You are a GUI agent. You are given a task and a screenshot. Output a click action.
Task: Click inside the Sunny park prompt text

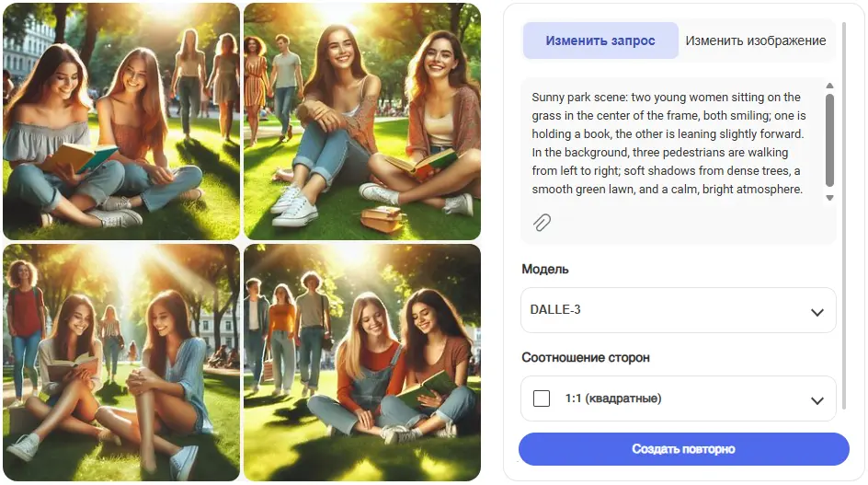click(x=668, y=143)
